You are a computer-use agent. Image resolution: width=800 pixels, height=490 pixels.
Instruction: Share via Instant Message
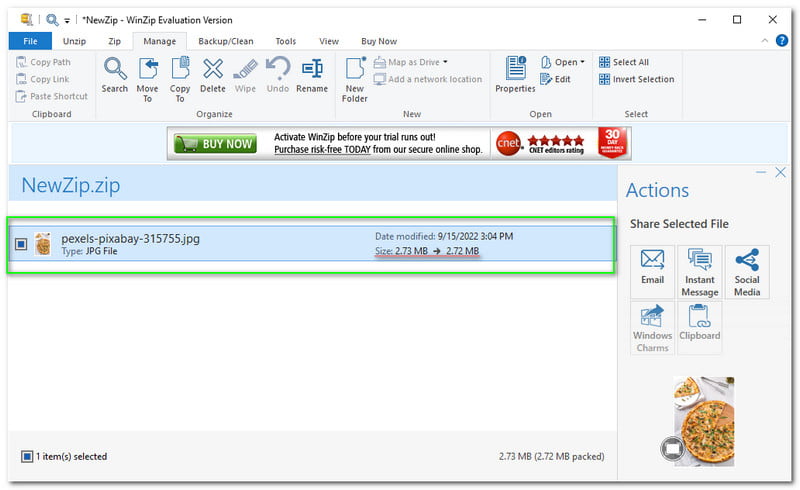[x=699, y=271]
